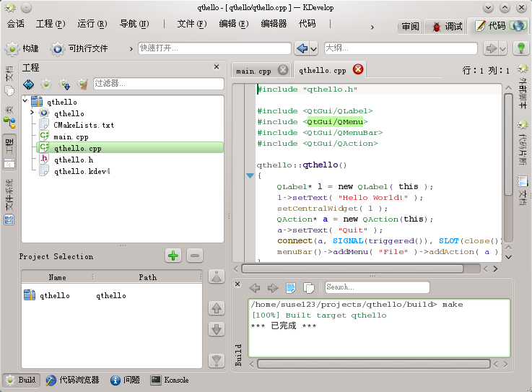Expand the qthello target node

pos(32,113)
